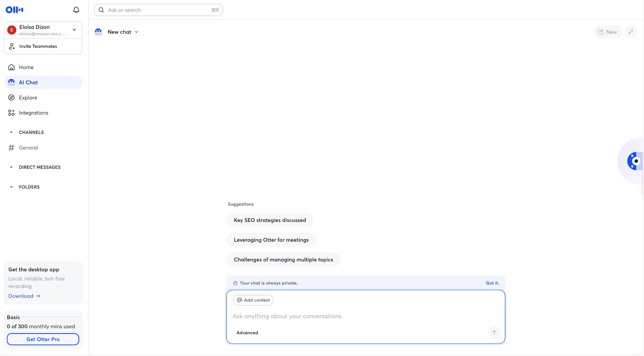Click the AI Chat otter icon in sidebar
644x356 pixels.
coord(11,82)
